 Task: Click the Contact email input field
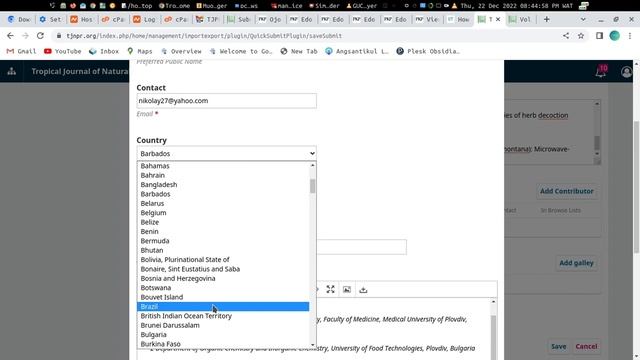pyautogui.click(x=227, y=101)
